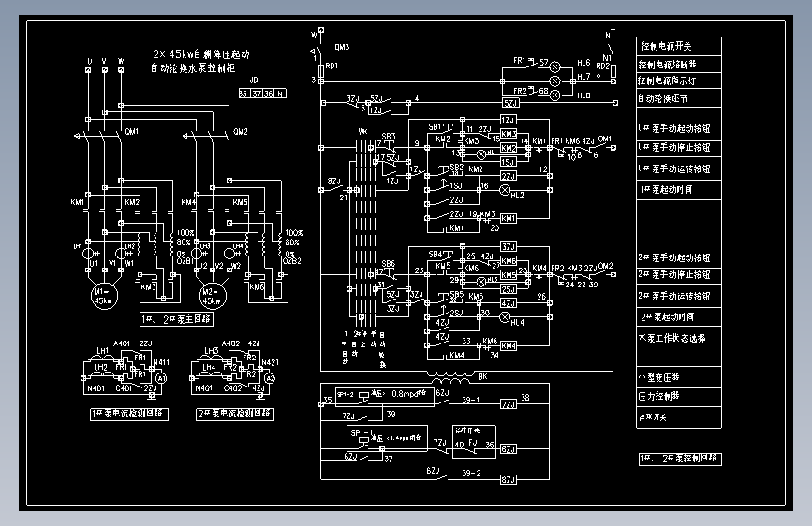The image size is (812, 526).
Task: Click the '2#泵电流控制回路' caption box
Action: (235, 415)
